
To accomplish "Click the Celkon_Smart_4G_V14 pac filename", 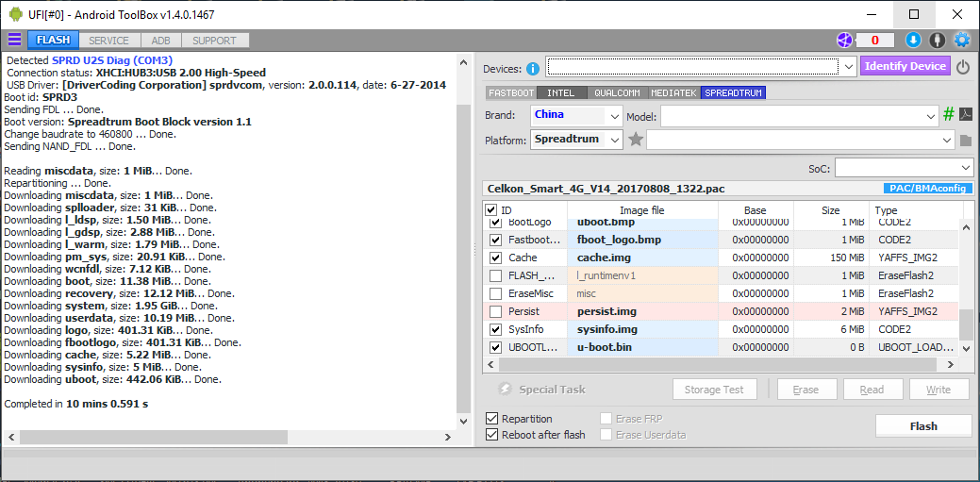I will point(605,188).
